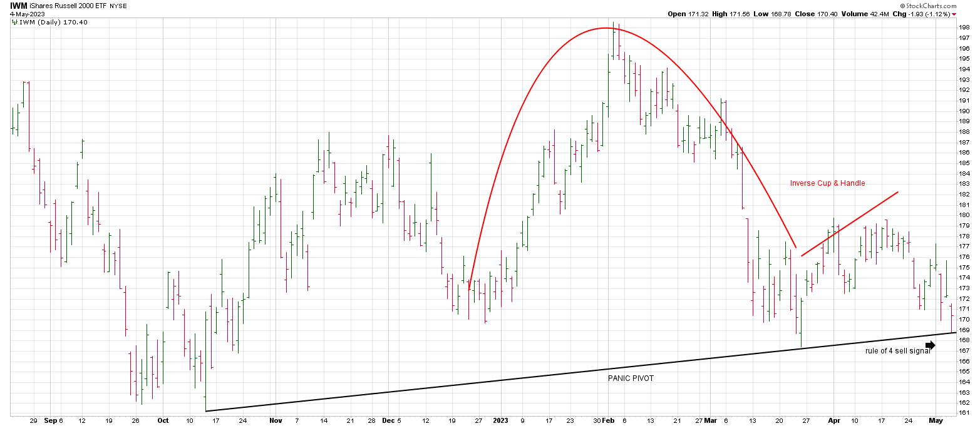Viewport: 980px width, 426px height.
Task: Click the 'Inverse Cup & Handle' annotation
Action: (x=827, y=183)
